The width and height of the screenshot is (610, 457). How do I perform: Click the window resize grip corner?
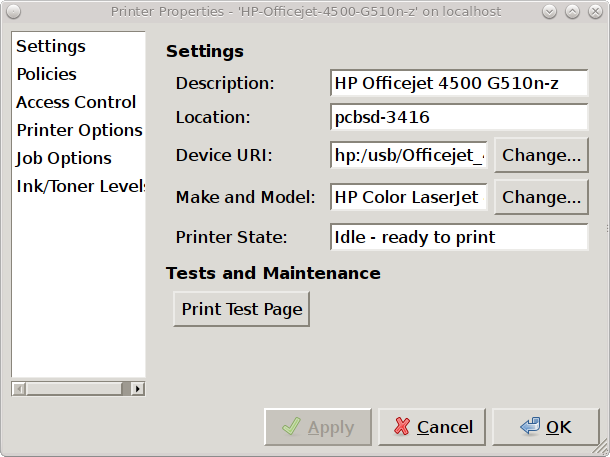click(601, 448)
